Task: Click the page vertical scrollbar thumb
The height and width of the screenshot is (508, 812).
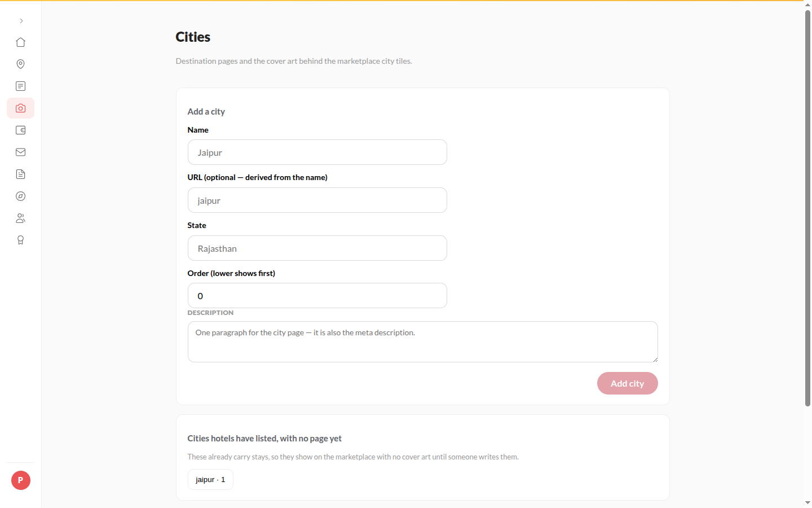Action: click(x=807, y=208)
